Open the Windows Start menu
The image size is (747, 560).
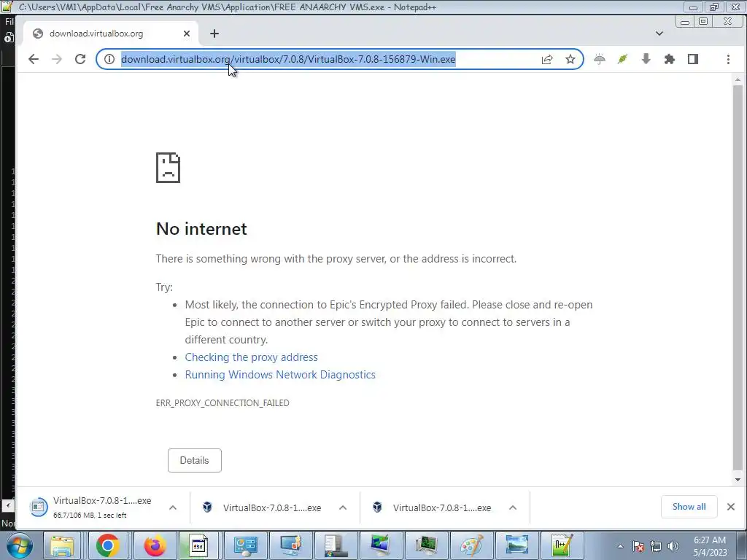(19, 545)
